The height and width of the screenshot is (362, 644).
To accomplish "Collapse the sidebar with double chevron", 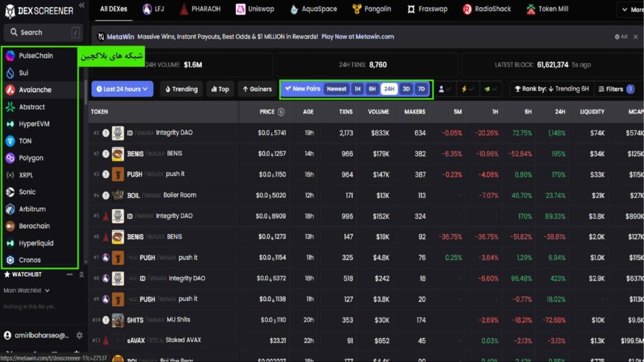I will click(x=81, y=5).
